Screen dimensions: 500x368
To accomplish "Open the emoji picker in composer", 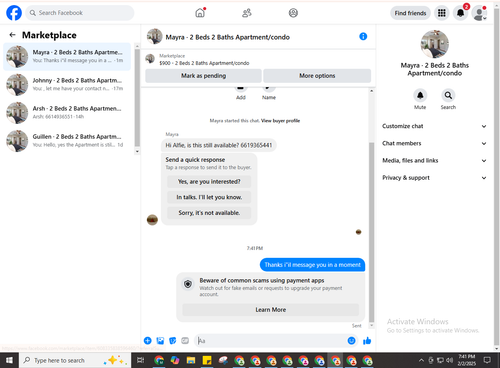I will [x=351, y=341].
